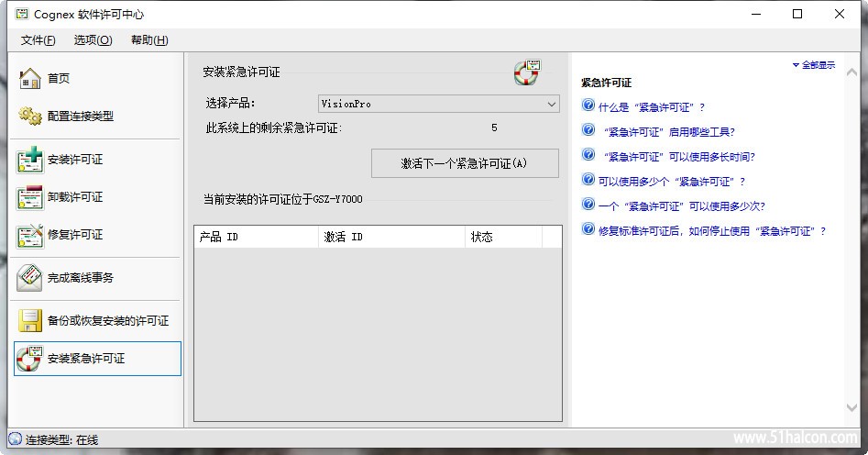Click help icon next to 什么是"紧急许可证"

pyautogui.click(x=588, y=105)
